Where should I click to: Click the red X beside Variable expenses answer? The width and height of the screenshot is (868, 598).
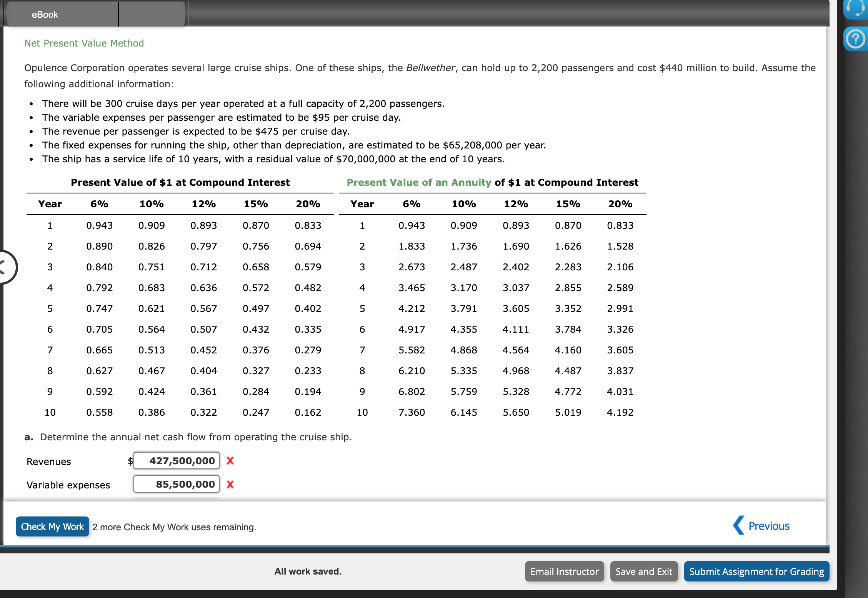(x=230, y=485)
